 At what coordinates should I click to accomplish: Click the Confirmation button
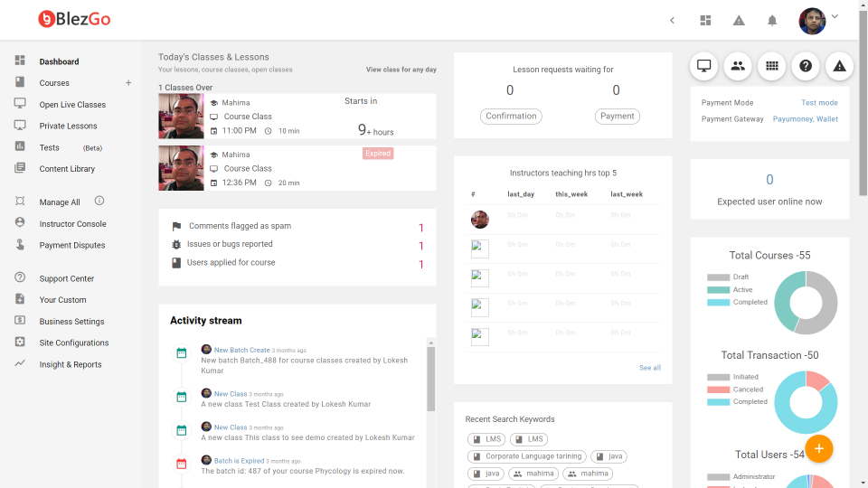tap(511, 117)
